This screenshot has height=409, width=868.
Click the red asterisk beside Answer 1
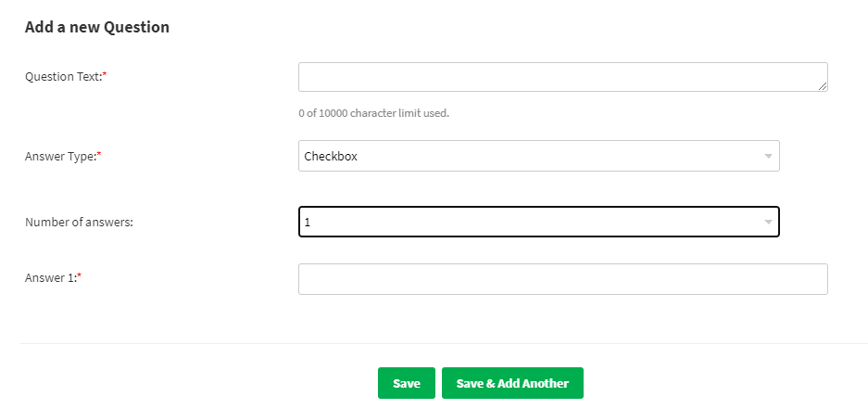pos(80,276)
